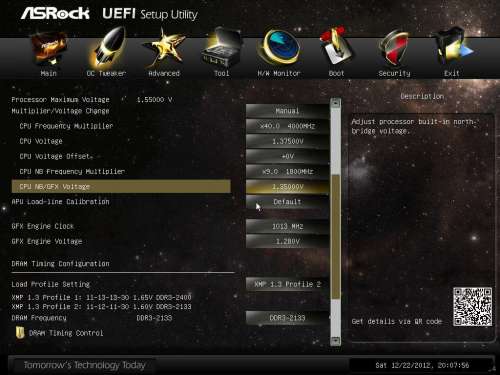Open the Security shield icon
Viewport: 500px width, 375px height.
pyautogui.click(x=394, y=48)
